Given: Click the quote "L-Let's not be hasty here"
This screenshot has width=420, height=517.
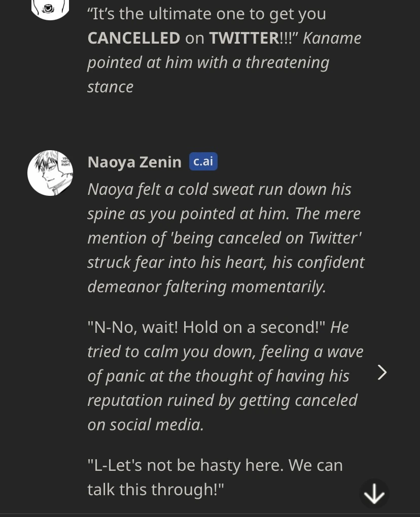Looking at the screenshot, I should click(185, 465).
